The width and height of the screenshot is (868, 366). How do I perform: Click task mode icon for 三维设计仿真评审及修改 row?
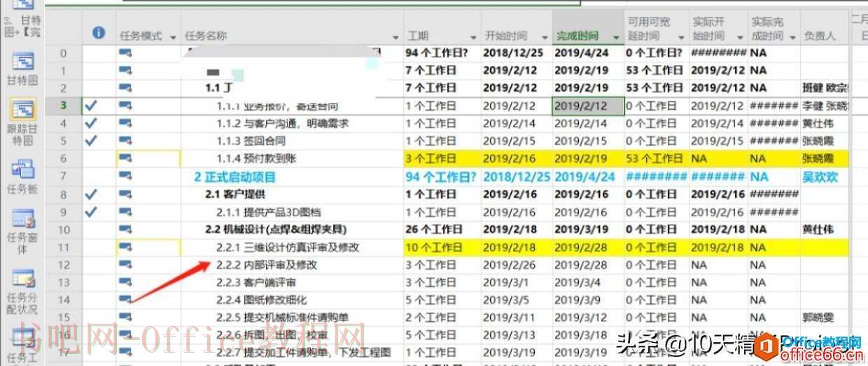pyautogui.click(x=126, y=247)
